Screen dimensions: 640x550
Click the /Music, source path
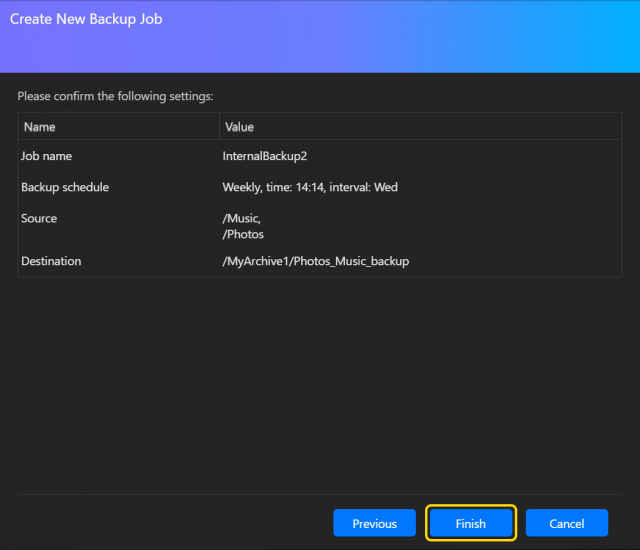(242, 219)
